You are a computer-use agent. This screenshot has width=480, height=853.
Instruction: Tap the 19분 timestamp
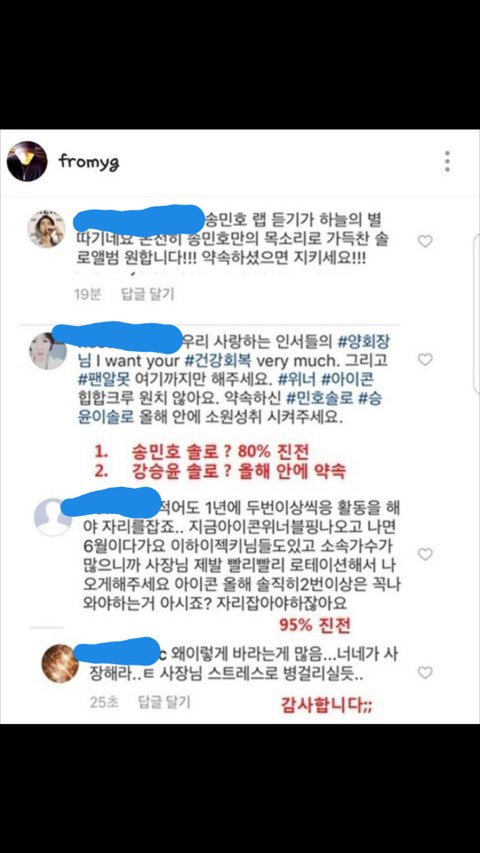click(88, 294)
